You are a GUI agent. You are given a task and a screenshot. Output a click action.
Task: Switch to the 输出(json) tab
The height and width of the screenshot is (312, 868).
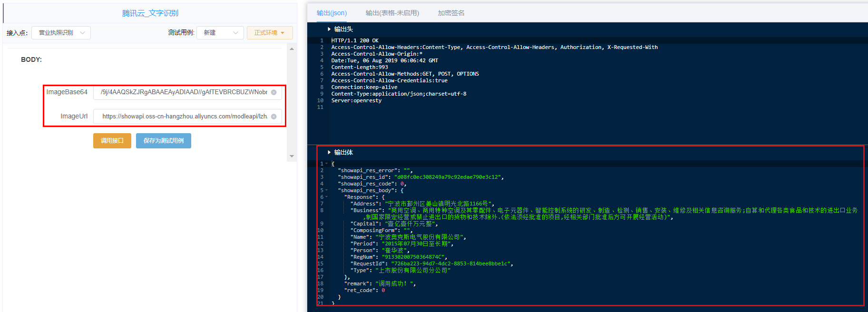[332, 13]
